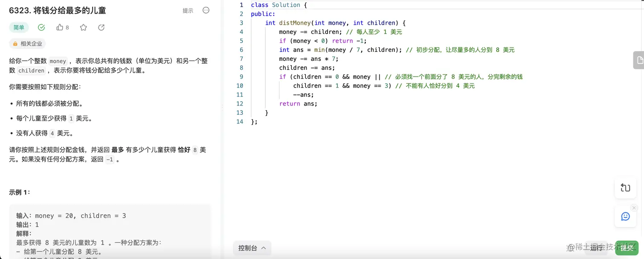
Task: Click line number 14 in the gutter
Action: click(240, 122)
